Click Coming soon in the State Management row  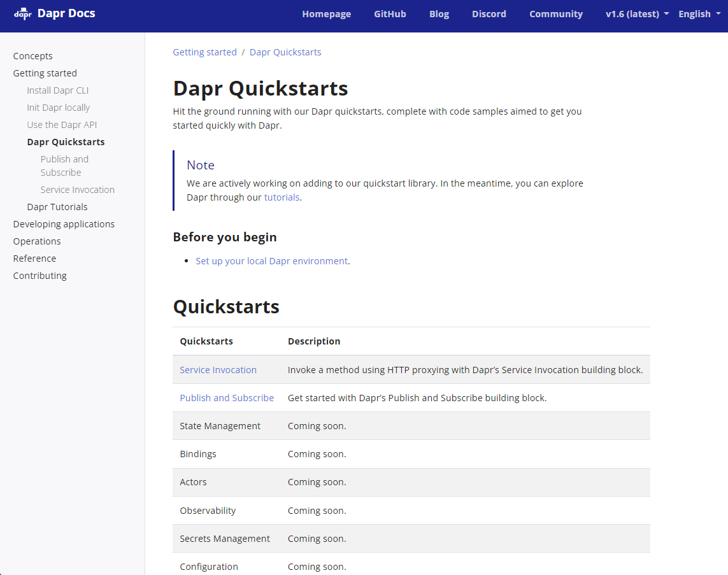point(317,426)
